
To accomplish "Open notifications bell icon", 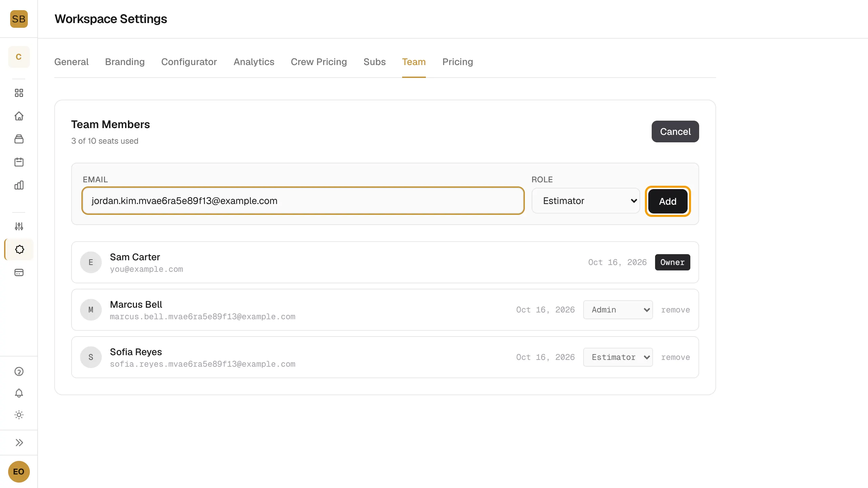I will pos(19,393).
